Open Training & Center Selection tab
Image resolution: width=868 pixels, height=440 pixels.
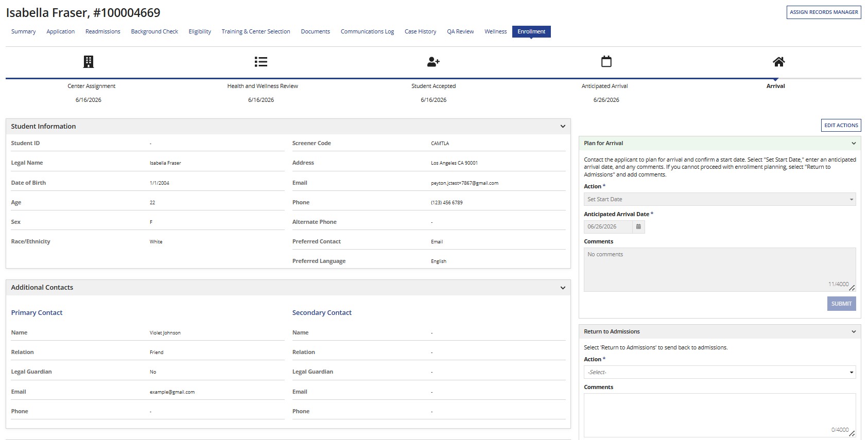[256, 31]
